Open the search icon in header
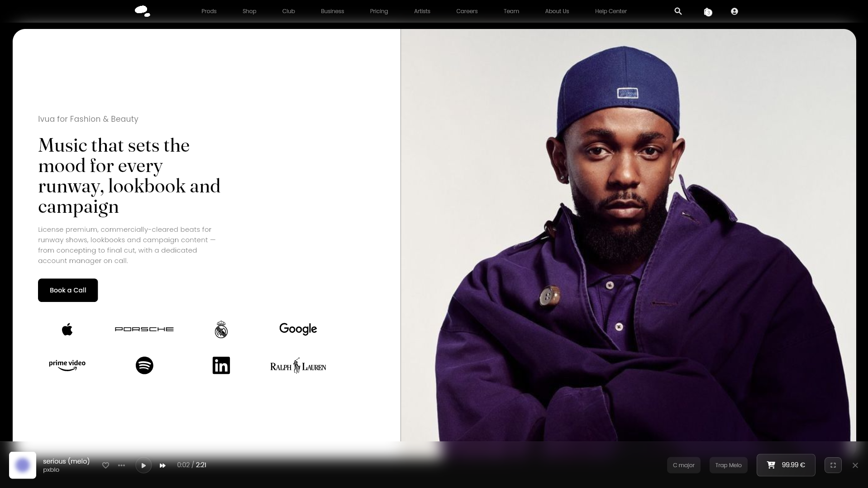 678,11
